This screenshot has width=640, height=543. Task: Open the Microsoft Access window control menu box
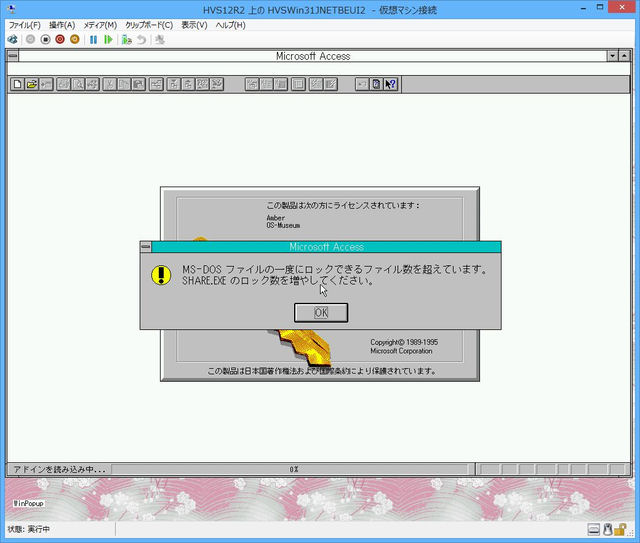click(13, 56)
